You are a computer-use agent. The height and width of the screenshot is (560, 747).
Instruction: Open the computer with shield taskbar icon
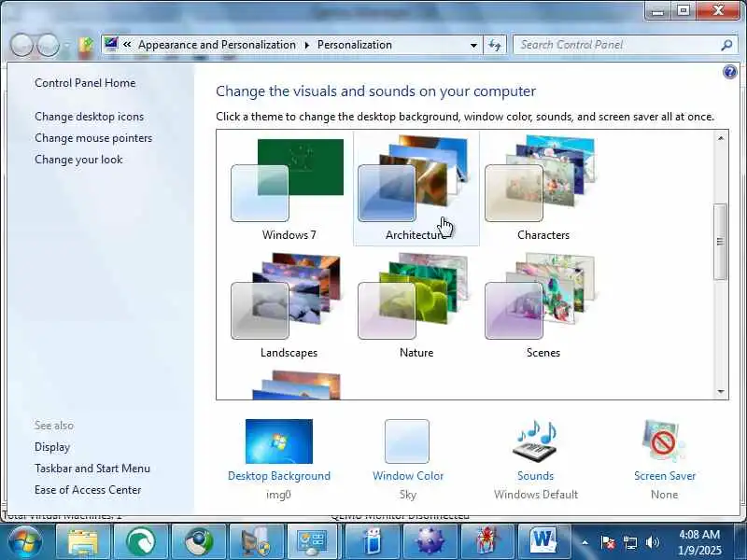click(256, 542)
